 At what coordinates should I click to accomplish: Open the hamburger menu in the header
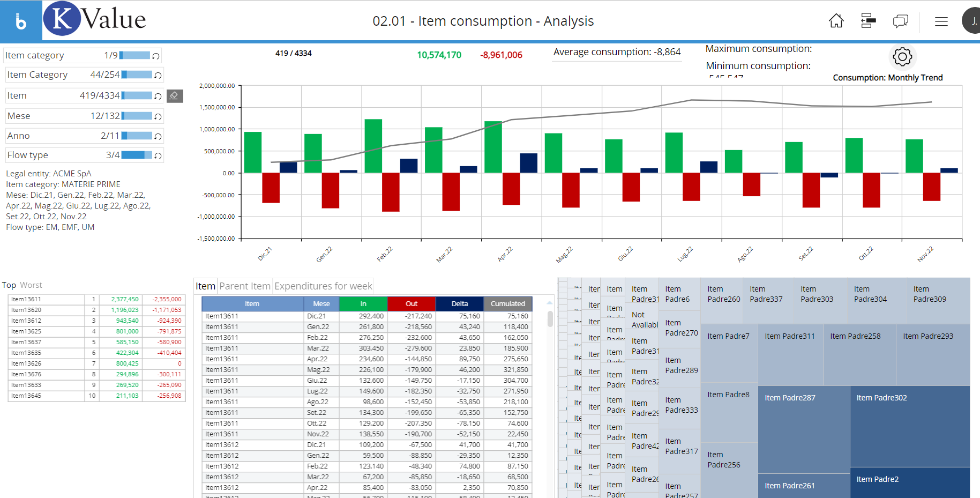(x=941, y=21)
